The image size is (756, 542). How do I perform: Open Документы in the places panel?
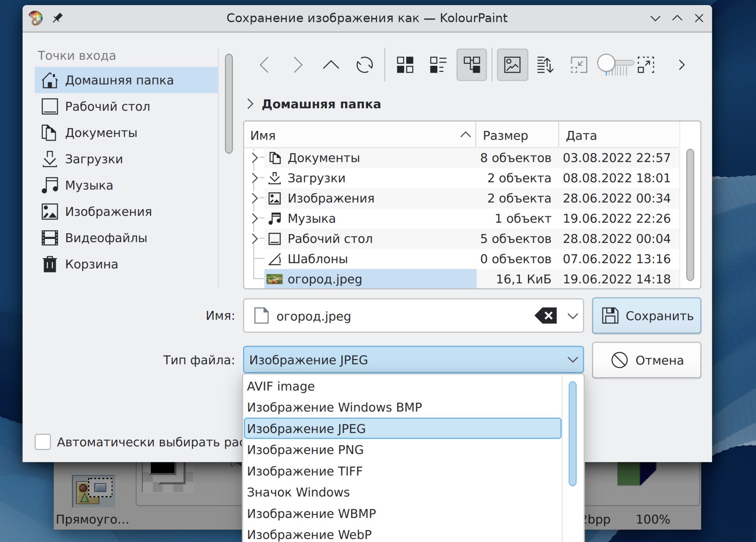pyautogui.click(x=126, y=133)
